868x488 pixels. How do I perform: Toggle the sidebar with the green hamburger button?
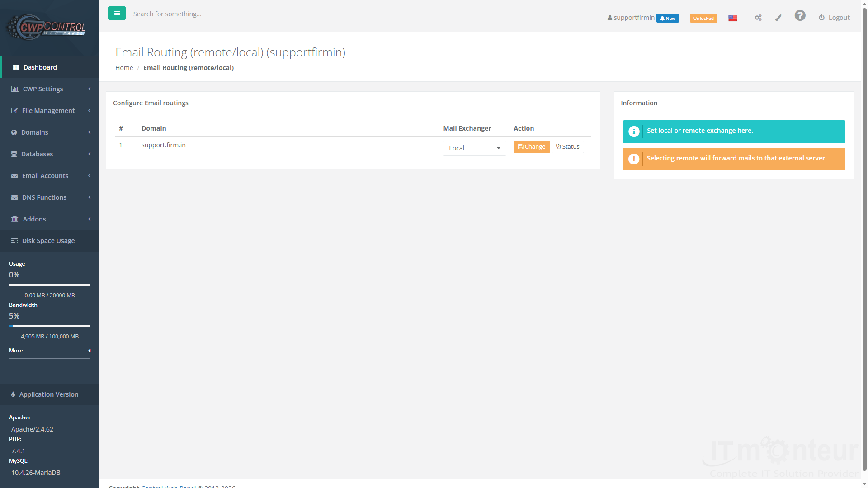point(117,13)
